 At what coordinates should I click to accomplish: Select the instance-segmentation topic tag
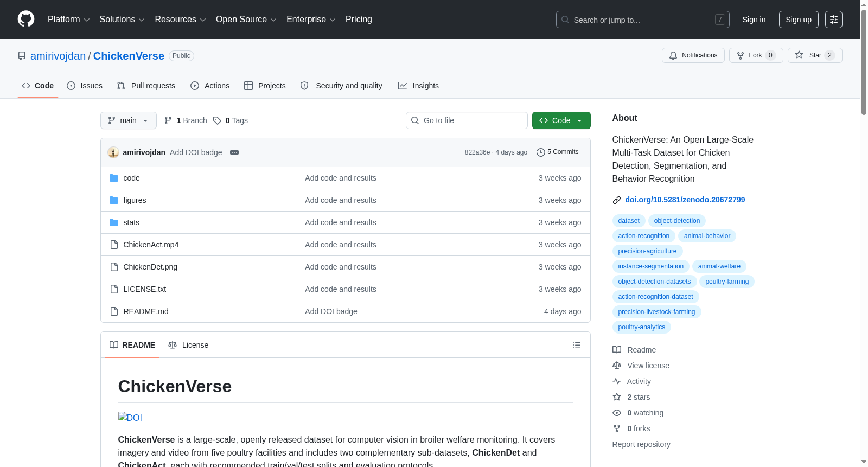pos(651,266)
